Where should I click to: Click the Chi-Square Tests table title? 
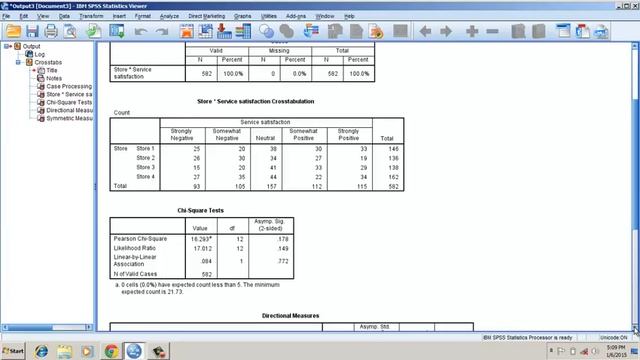click(200, 211)
